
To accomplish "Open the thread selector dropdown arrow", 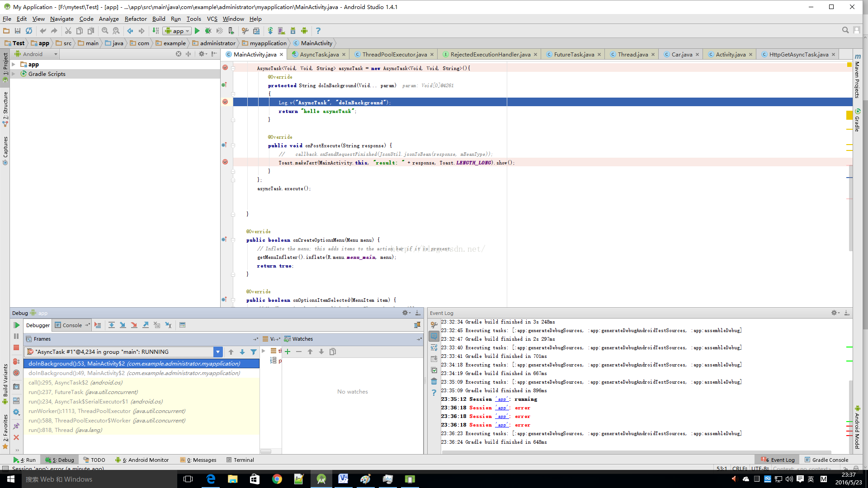I will click(218, 352).
